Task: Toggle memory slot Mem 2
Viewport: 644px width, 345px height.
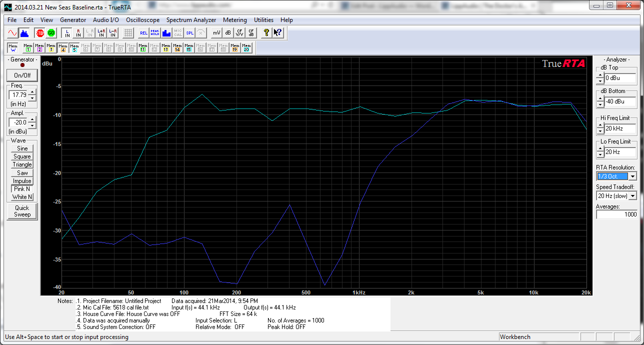Action: point(39,48)
